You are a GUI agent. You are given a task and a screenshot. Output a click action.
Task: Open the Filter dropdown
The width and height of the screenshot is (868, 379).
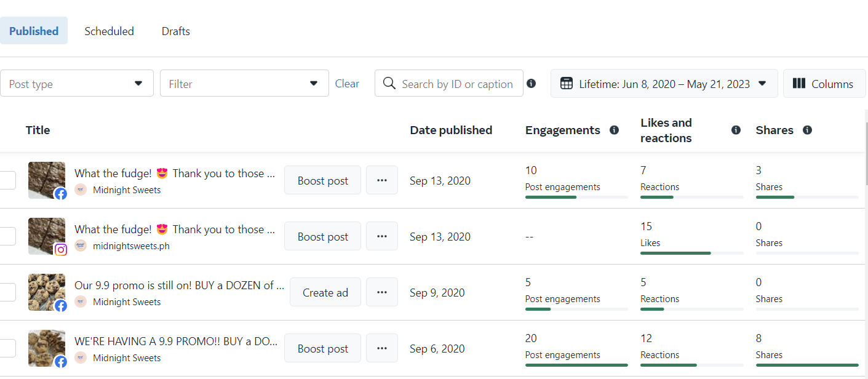[244, 84]
